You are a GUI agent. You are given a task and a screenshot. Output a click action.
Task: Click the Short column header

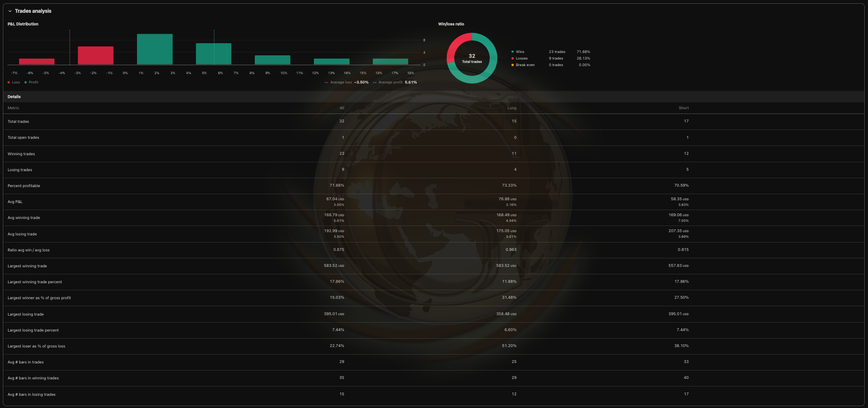point(683,108)
